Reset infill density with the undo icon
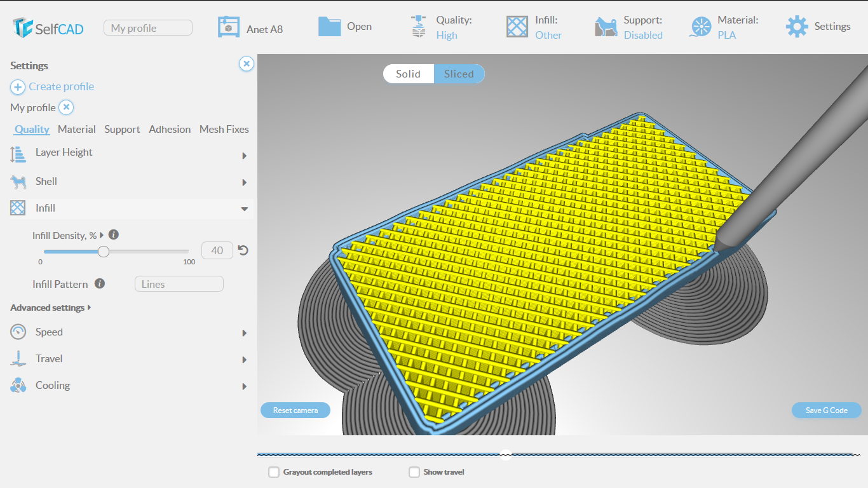Screen dimensions: 868x488 coord(243,250)
